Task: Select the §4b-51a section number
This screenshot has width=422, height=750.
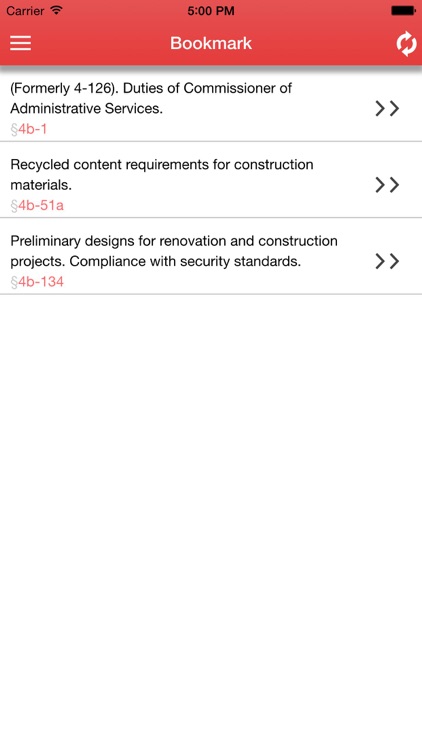Action: [37, 206]
